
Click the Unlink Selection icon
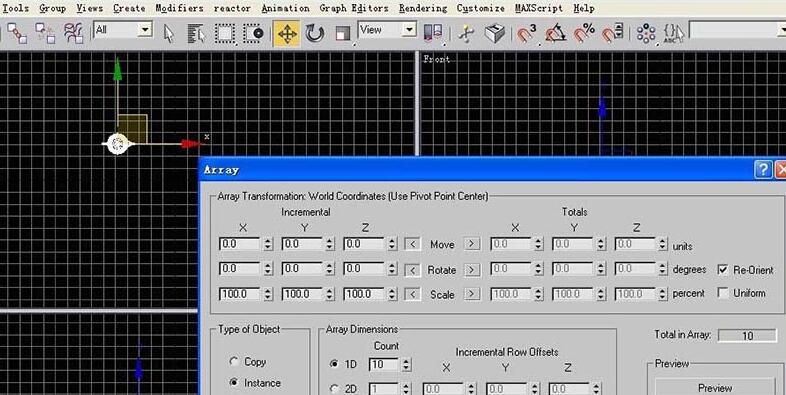(x=45, y=34)
